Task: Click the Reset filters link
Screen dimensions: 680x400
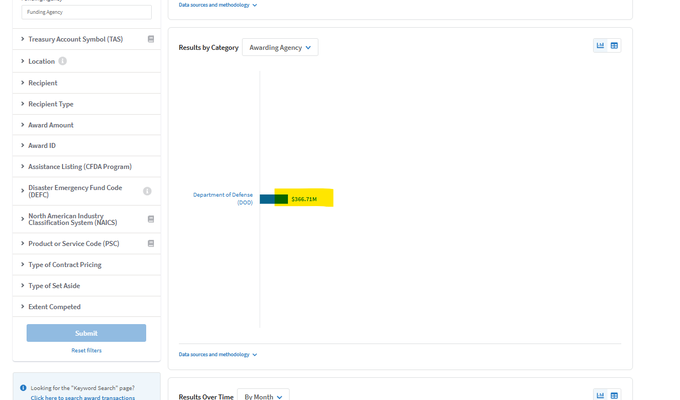Action: (x=86, y=350)
